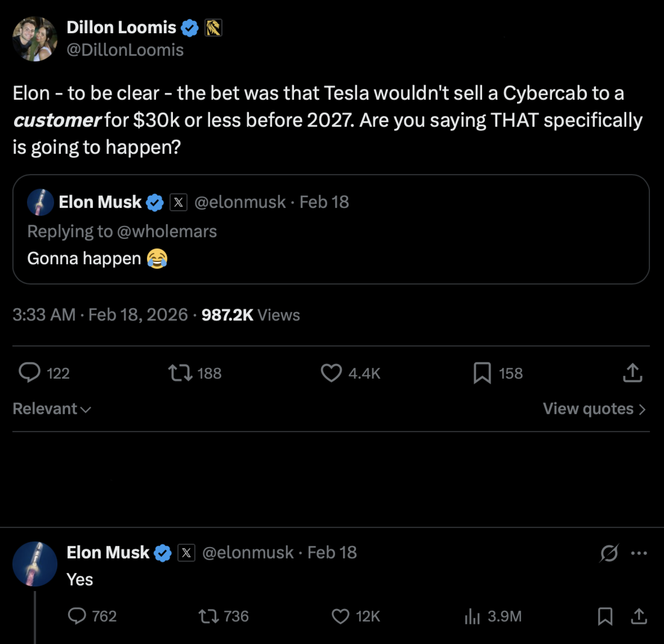This screenshot has width=664, height=644.
Task: Expand the Relevant sort dropdown
Action: [x=52, y=409]
